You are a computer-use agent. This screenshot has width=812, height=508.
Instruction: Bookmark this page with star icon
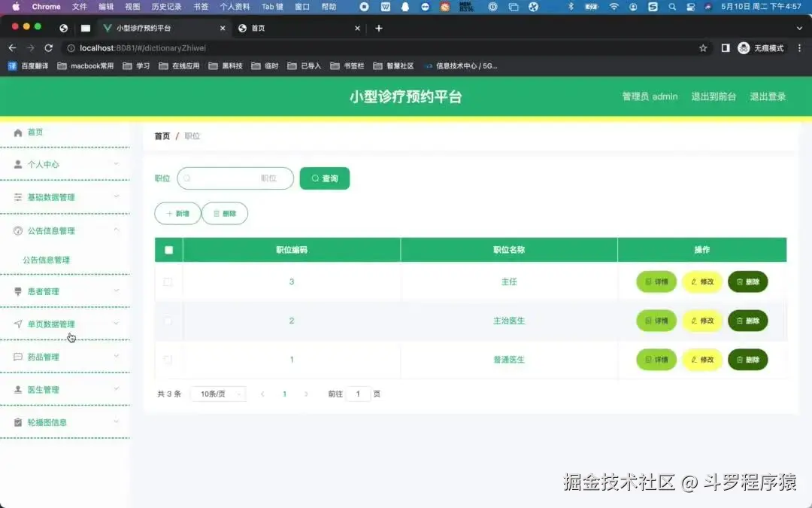point(703,47)
